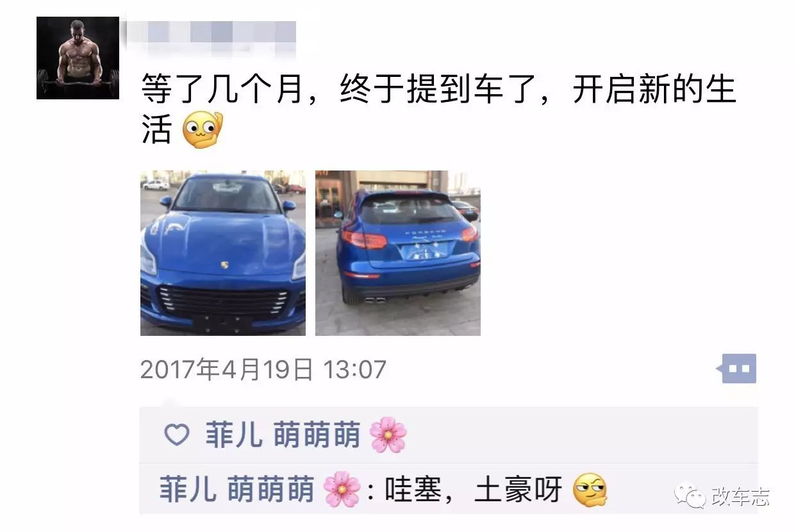Image resolution: width=796 pixels, height=532 pixels.
Task: Open the front-view blue car photo
Action: (x=223, y=253)
